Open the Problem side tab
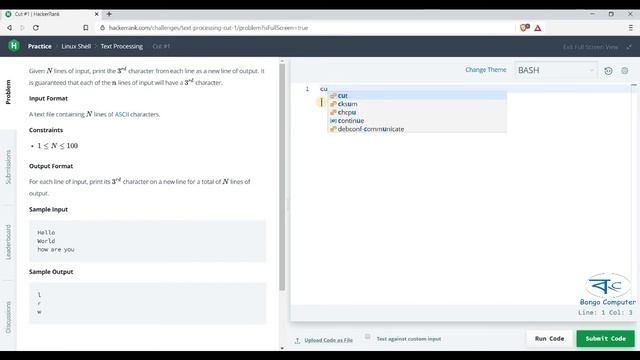 (x=8, y=92)
